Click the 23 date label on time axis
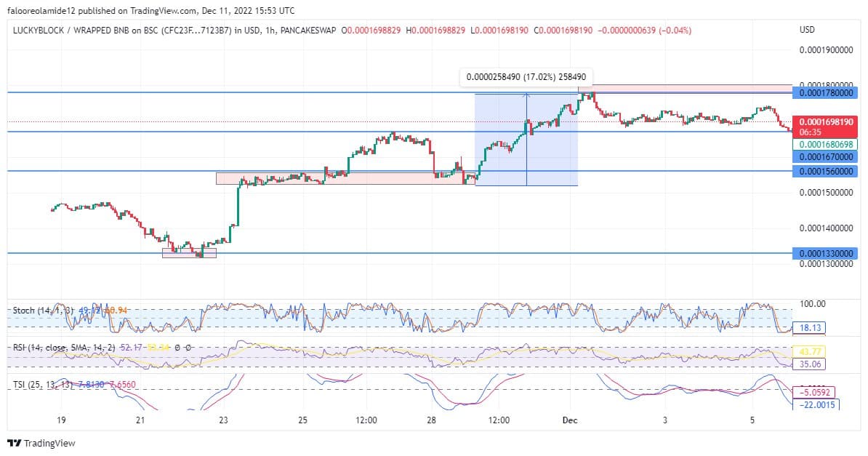 point(223,420)
